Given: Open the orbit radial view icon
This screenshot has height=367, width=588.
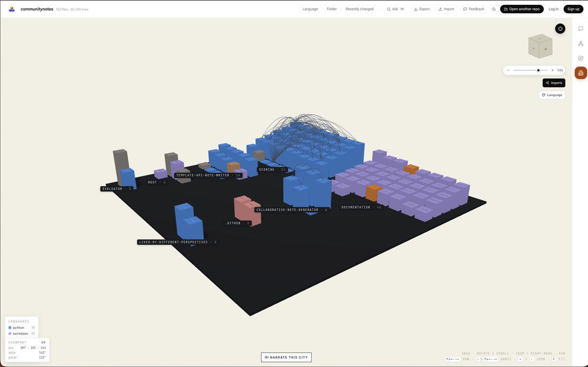Looking at the screenshot, I should click(581, 58).
